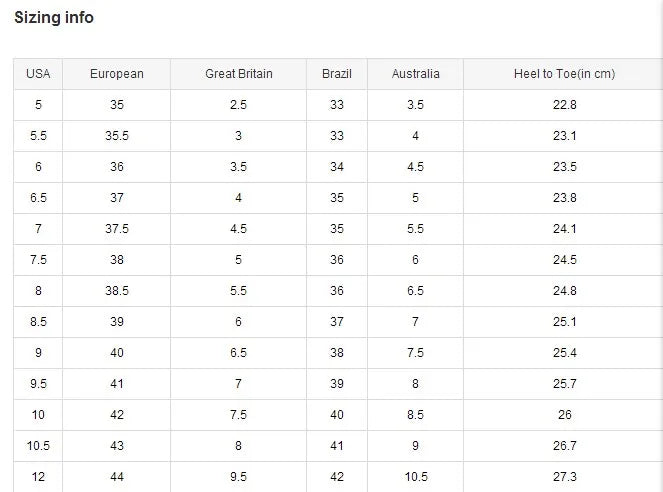Click the European column header
The height and width of the screenshot is (492, 663).
[x=117, y=74]
